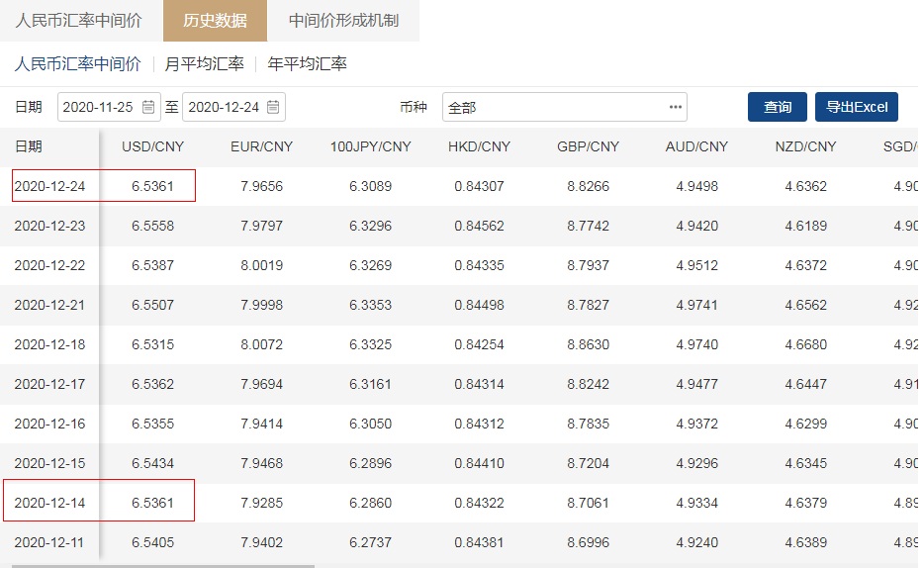924x568 pixels.
Task: Click 100JPY/CNY value 6.3353
Action: [x=371, y=305]
